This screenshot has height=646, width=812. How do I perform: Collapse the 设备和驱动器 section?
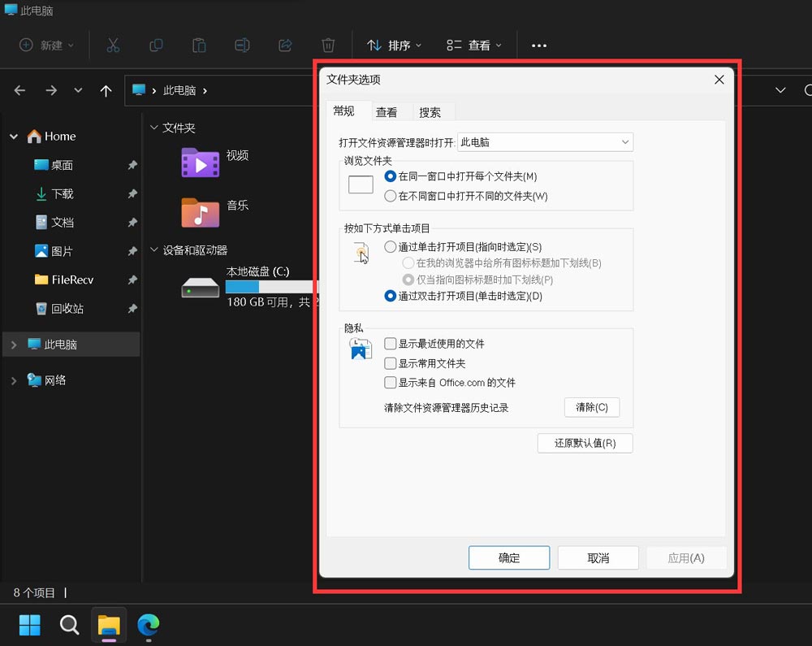(154, 249)
